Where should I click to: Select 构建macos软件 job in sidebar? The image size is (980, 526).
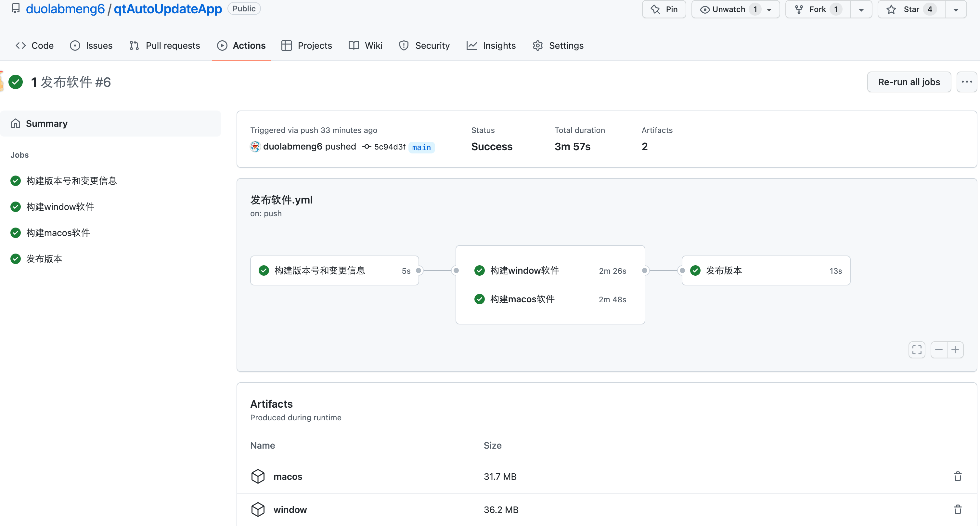click(58, 232)
